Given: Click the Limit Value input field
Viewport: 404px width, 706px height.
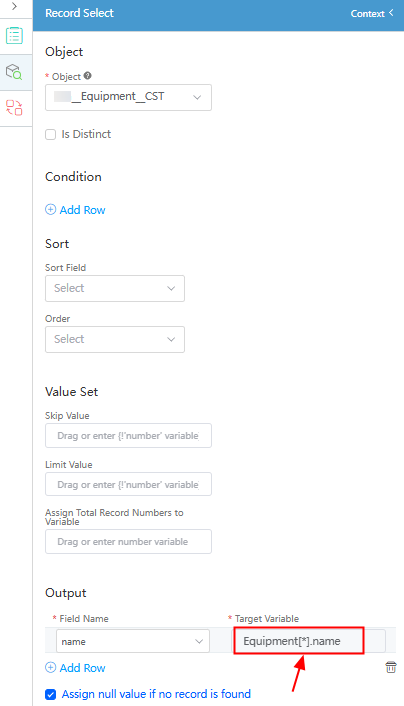Looking at the screenshot, I should [128, 484].
